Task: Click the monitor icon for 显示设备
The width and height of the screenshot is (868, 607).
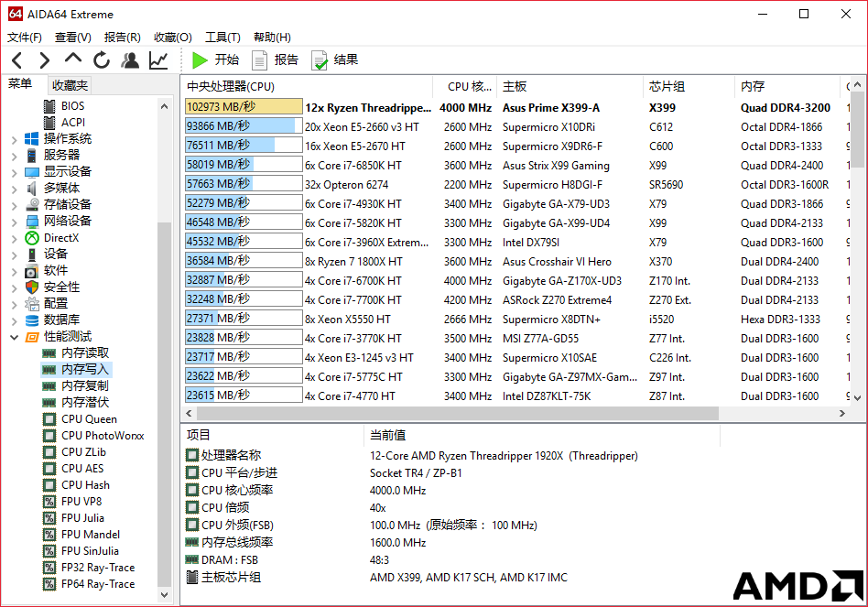Action: (31, 172)
